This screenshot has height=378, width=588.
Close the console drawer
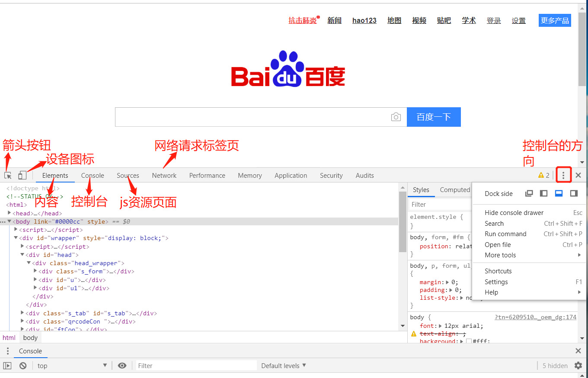pos(578,351)
